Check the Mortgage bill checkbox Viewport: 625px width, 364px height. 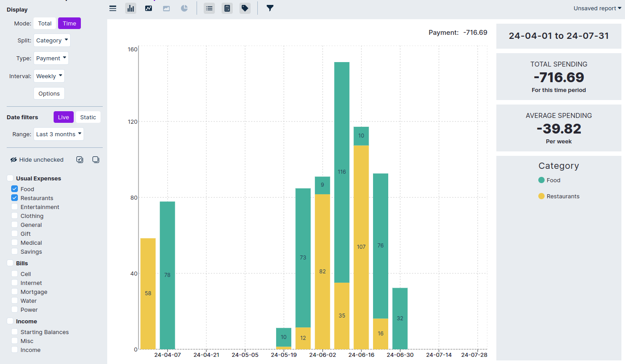(x=15, y=292)
